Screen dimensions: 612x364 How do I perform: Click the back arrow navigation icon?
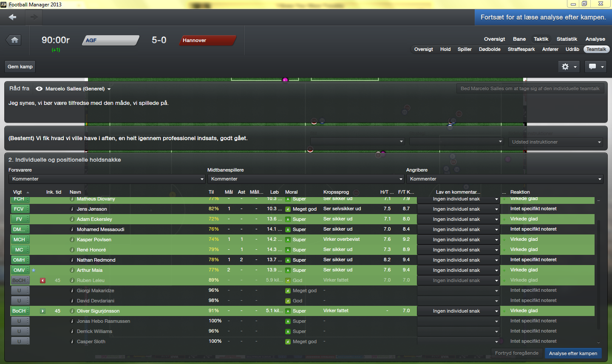[x=12, y=17]
